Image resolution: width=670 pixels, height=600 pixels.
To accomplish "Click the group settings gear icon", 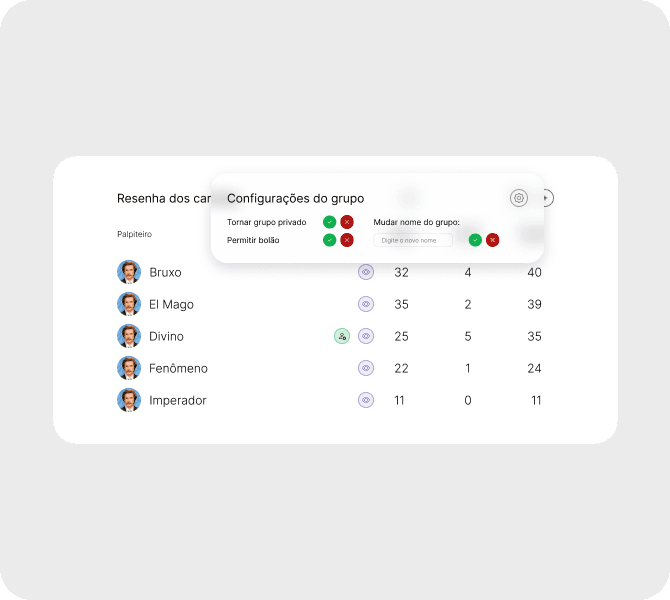I will 519,198.
